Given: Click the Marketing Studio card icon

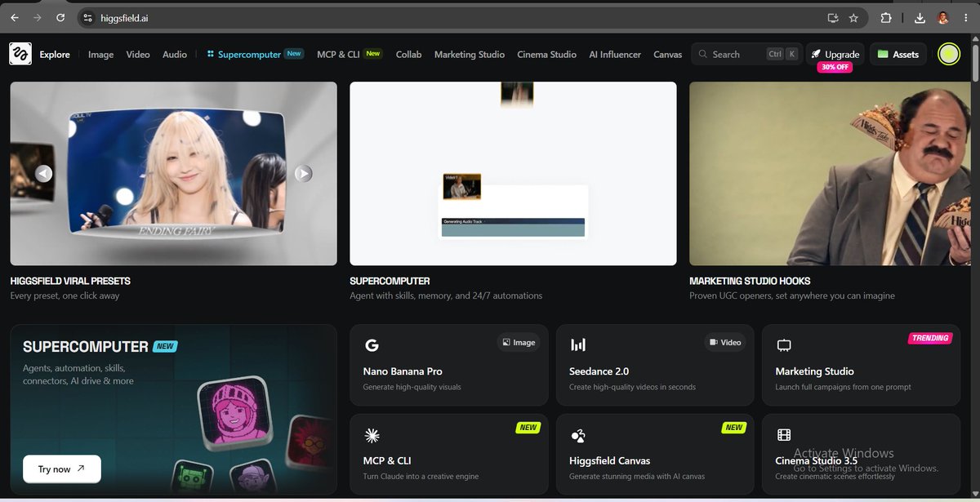Looking at the screenshot, I should point(784,345).
